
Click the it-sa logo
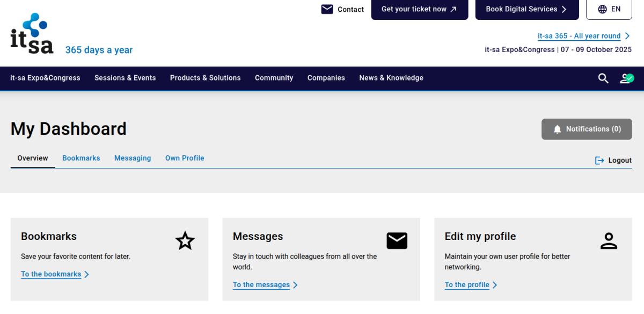tap(32, 34)
